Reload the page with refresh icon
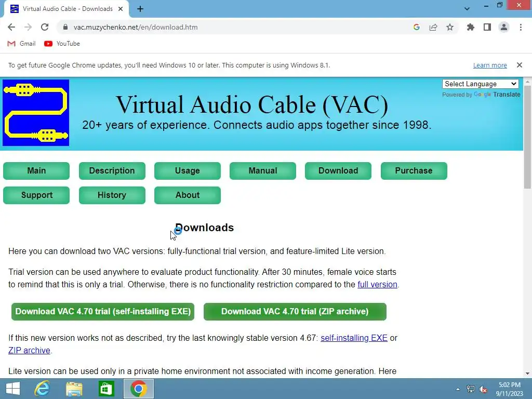The height and width of the screenshot is (399, 532). pyautogui.click(x=45, y=27)
